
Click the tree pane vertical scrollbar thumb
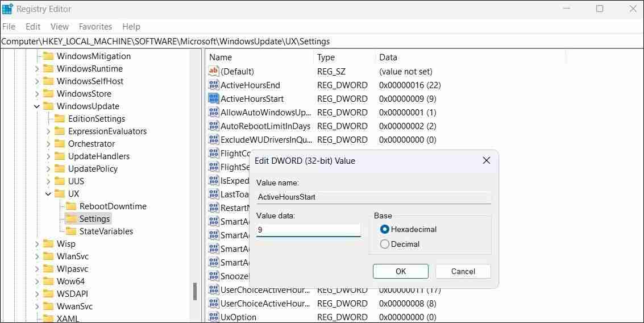tap(195, 292)
